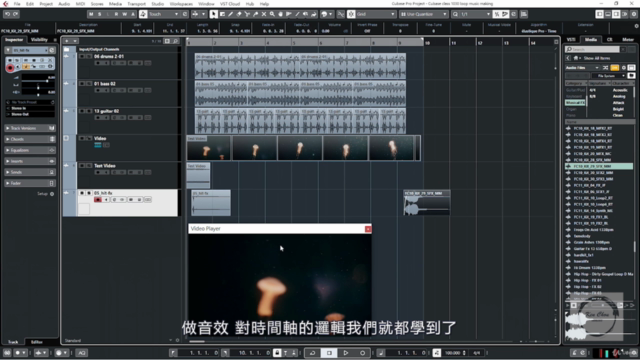Select the Range Selection tool

(x=222, y=14)
